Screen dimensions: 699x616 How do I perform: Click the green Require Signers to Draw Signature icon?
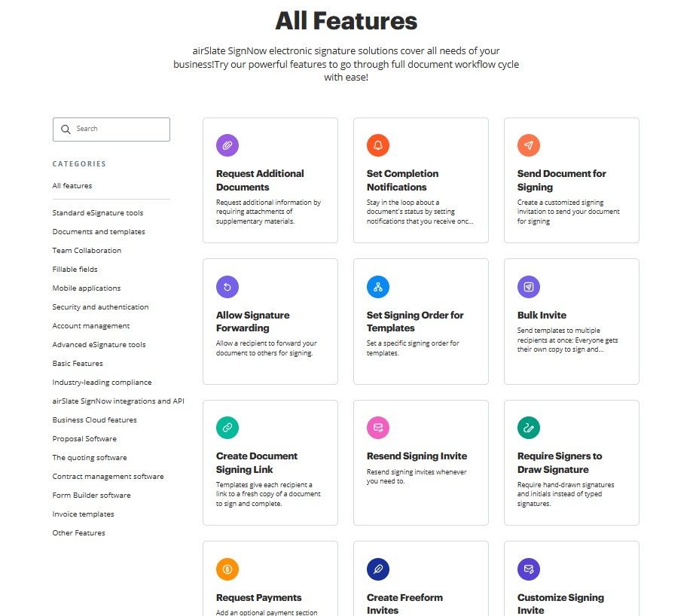click(529, 428)
